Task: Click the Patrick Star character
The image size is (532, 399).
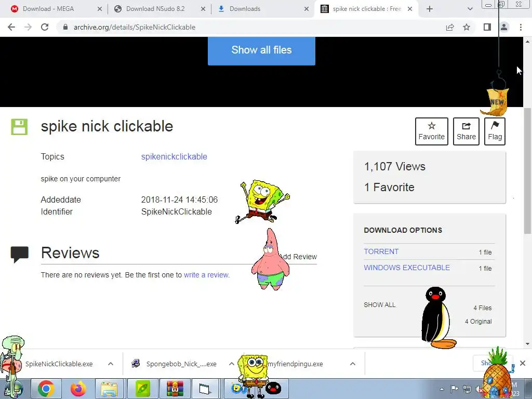Action: click(x=270, y=260)
